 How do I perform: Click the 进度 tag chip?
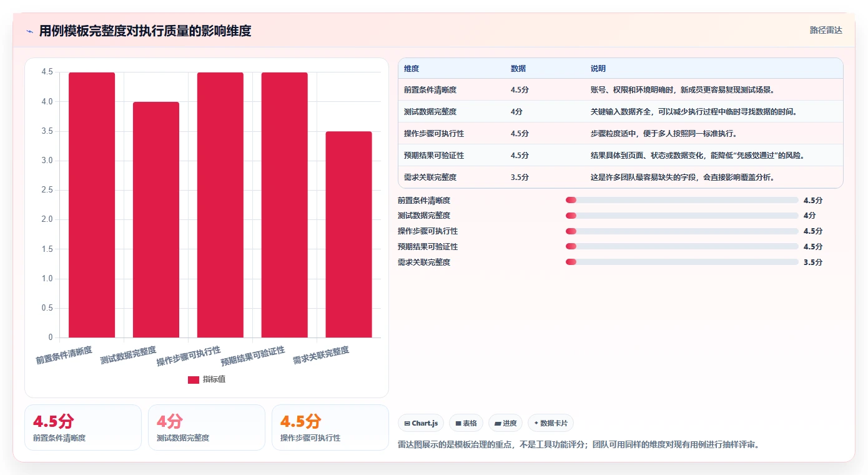pyautogui.click(x=505, y=423)
